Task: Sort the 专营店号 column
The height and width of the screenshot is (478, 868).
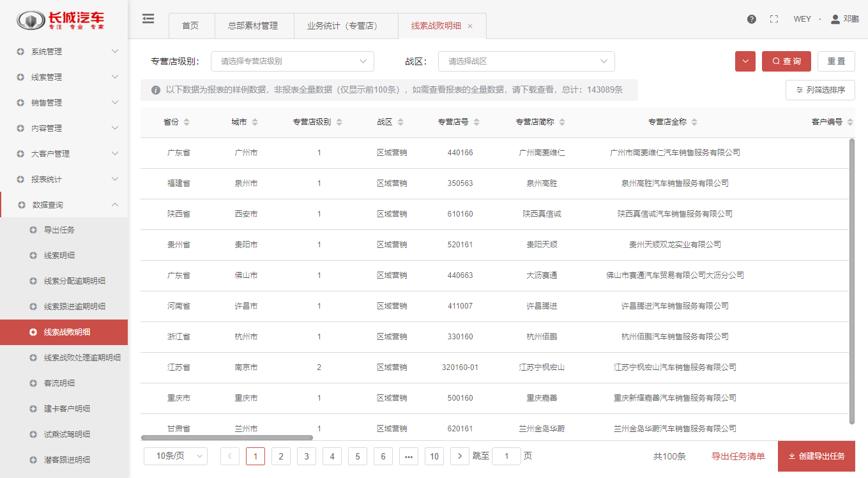Action: coord(476,122)
